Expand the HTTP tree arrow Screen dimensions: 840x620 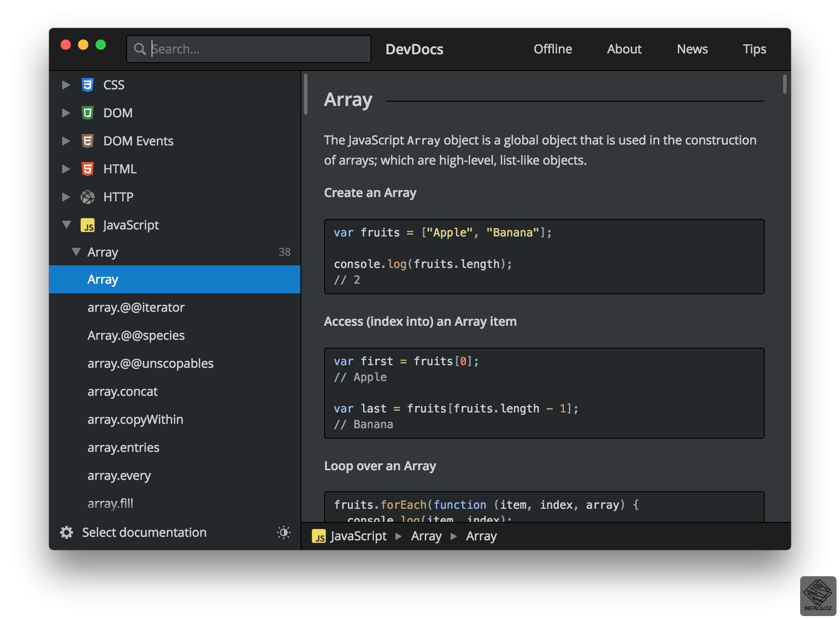click(x=66, y=197)
